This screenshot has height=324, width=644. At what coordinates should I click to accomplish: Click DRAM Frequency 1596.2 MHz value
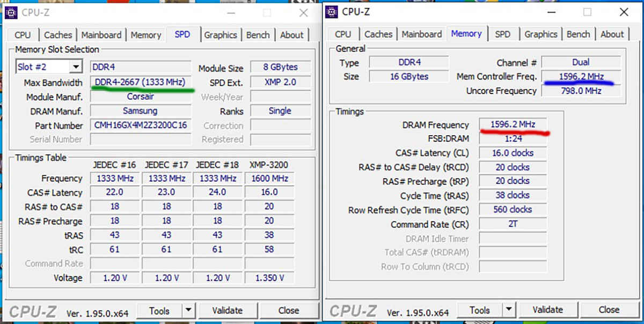(x=513, y=124)
